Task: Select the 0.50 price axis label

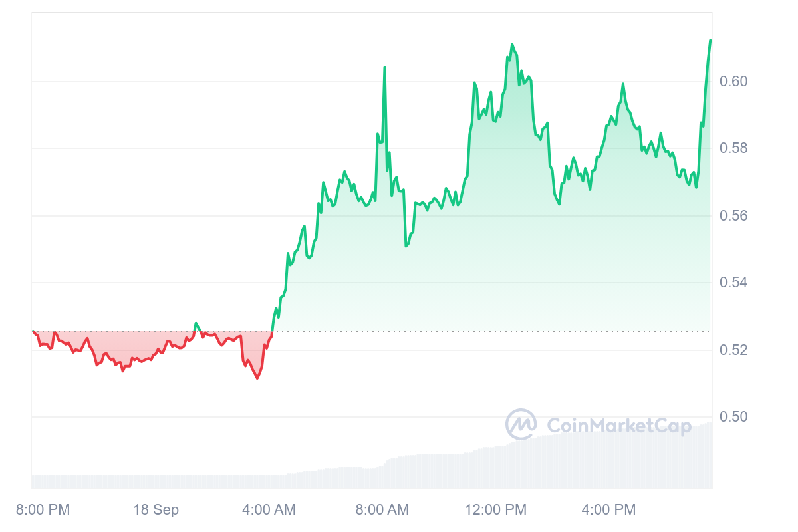Action: tap(733, 417)
